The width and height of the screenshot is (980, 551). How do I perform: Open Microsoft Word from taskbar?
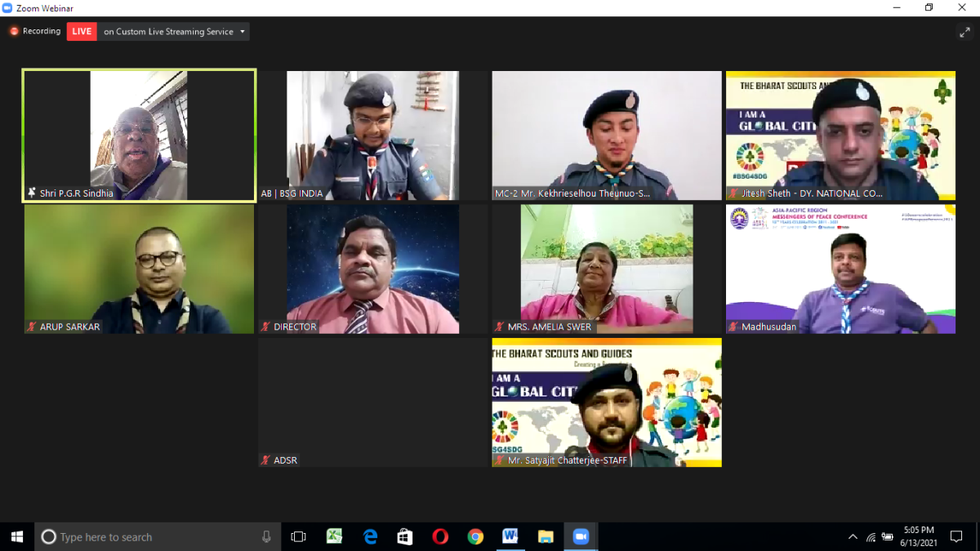pyautogui.click(x=510, y=536)
